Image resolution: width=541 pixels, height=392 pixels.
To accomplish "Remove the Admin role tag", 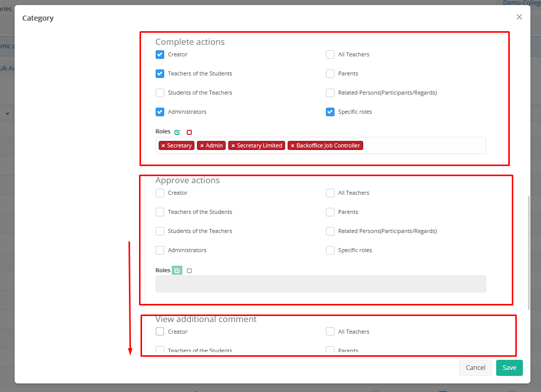I will coord(202,146).
